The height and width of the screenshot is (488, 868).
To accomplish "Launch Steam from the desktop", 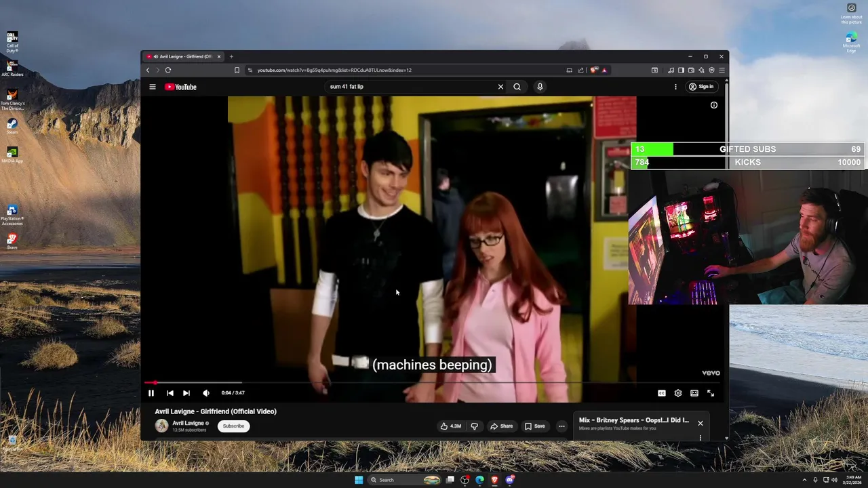I will [12, 127].
